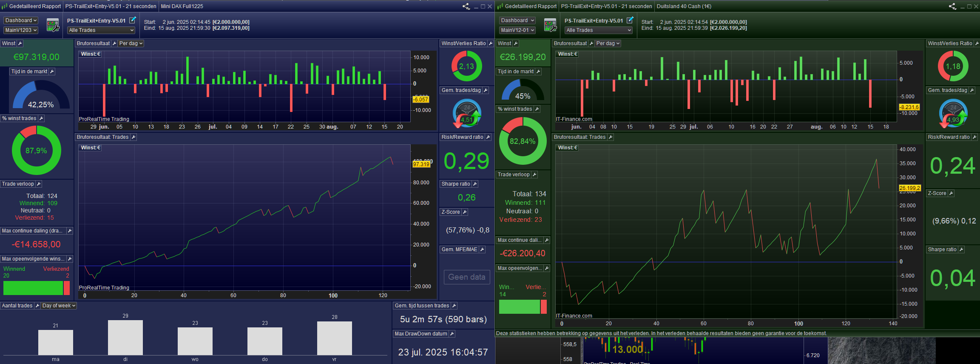Open Tijd in de markt wrench, Duitsland 40 window
This screenshot has width=980, height=364.
538,72
